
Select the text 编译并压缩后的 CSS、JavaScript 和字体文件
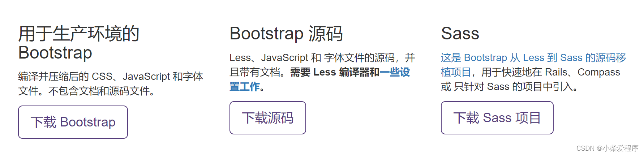pyautogui.click(x=111, y=83)
